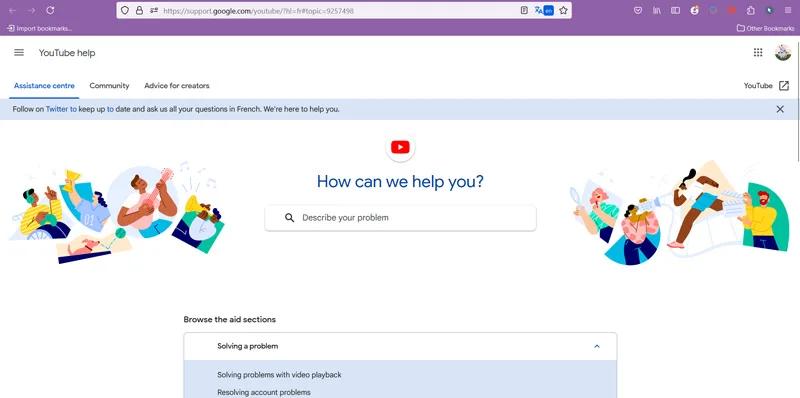The height and width of the screenshot is (398, 800).
Task: Open the hamburger main menu
Action: point(19,53)
